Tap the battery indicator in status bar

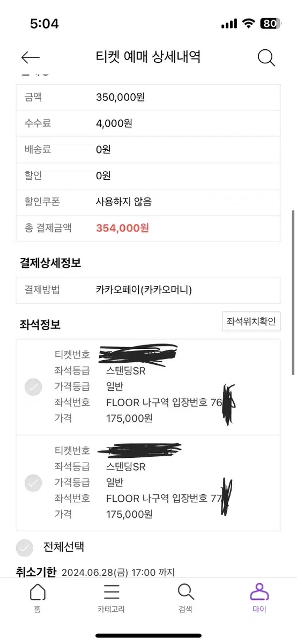[x=271, y=24]
